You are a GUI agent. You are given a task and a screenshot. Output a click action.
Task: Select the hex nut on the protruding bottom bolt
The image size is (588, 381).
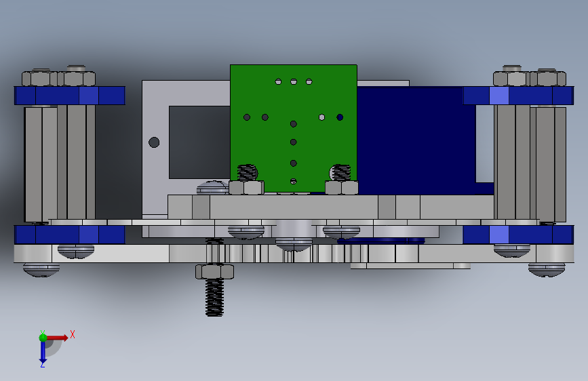214,271
